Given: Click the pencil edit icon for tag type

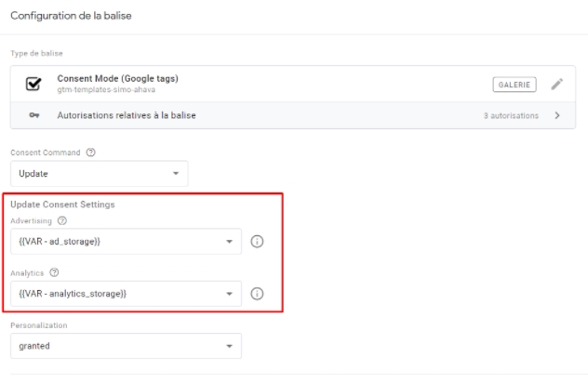Looking at the screenshot, I should tap(557, 85).
